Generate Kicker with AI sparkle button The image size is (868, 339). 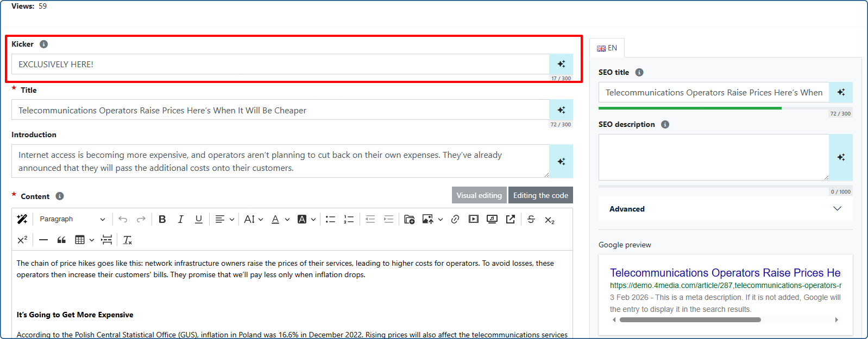tap(561, 64)
